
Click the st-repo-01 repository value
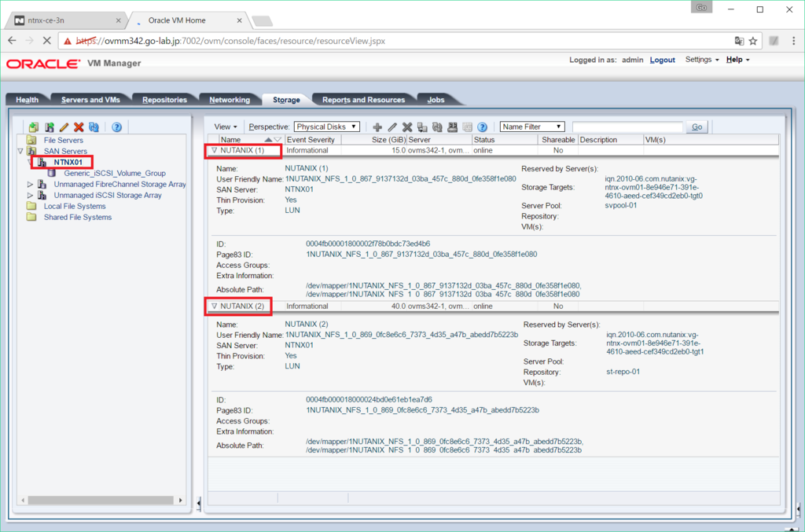623,372
